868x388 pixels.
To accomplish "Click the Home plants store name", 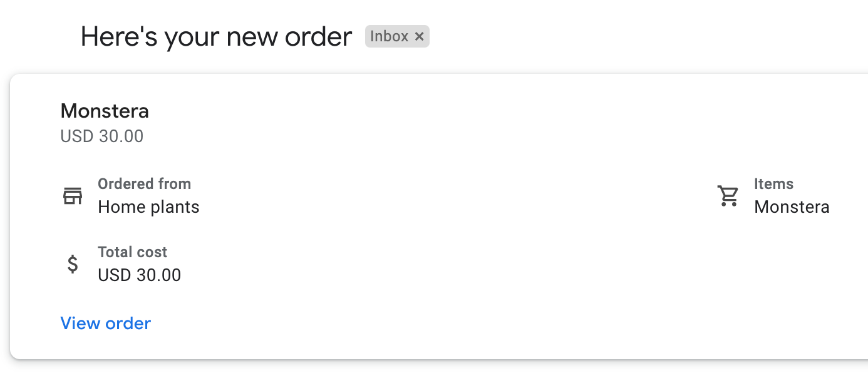I will [148, 207].
